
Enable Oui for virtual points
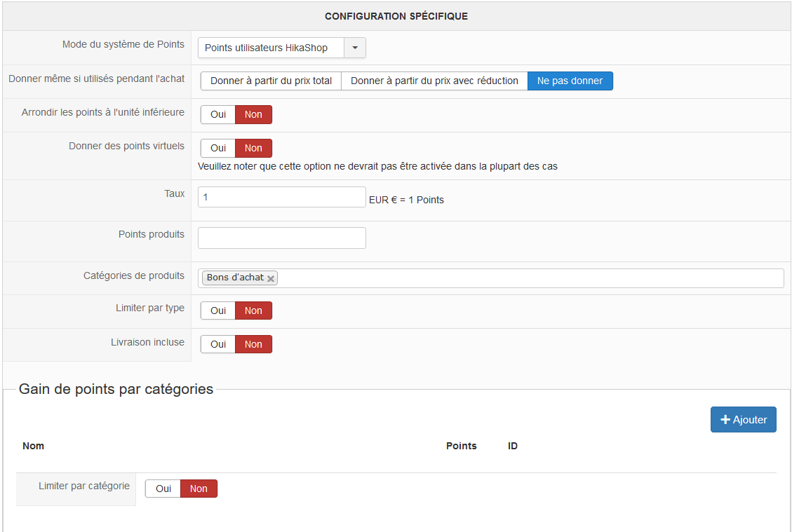coord(218,149)
